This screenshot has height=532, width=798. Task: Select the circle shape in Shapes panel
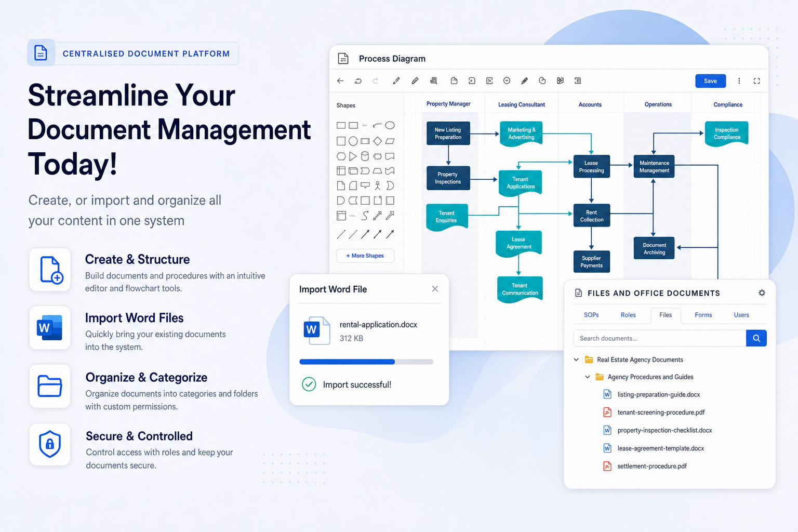click(x=353, y=141)
